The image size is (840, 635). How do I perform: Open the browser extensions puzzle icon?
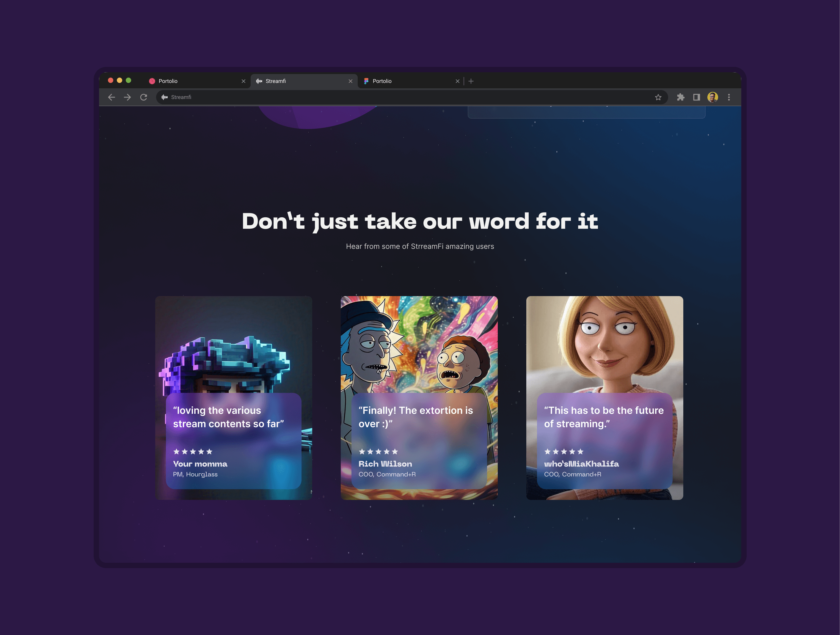click(681, 97)
